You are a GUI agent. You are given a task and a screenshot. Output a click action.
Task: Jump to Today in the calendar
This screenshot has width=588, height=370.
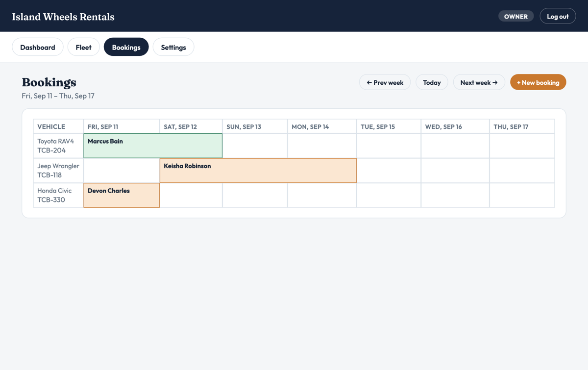tap(432, 82)
